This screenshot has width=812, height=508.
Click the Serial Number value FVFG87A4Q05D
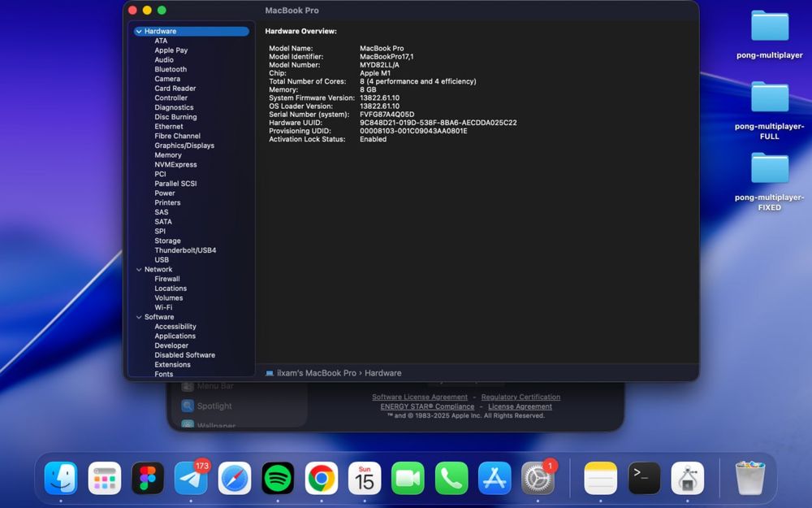[x=387, y=115]
